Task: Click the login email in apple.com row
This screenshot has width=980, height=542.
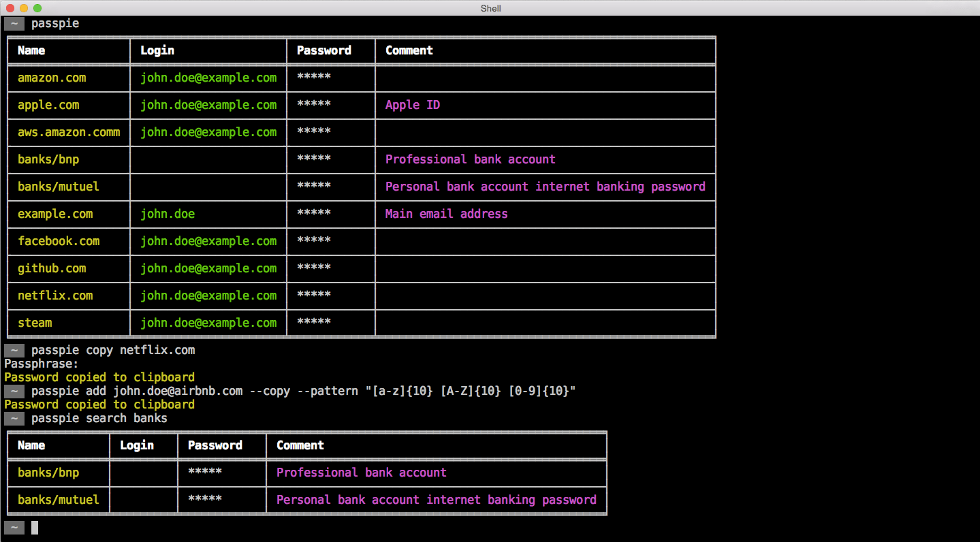Action: [x=208, y=105]
